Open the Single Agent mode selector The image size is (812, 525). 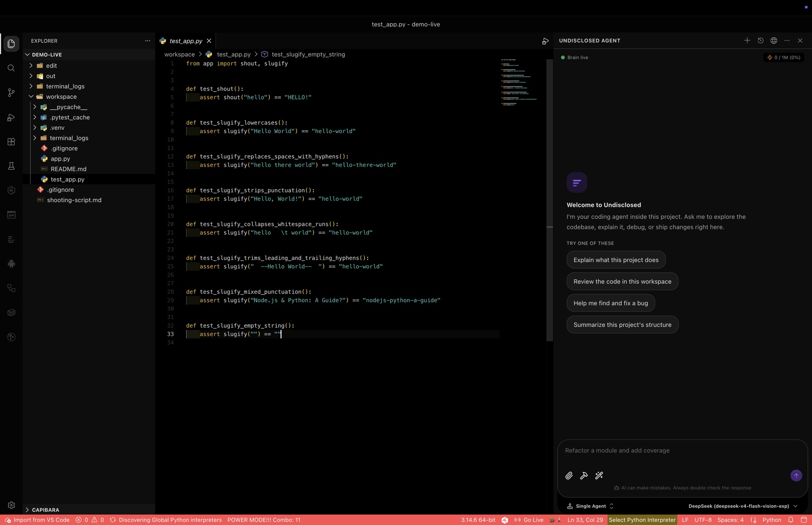pos(591,506)
